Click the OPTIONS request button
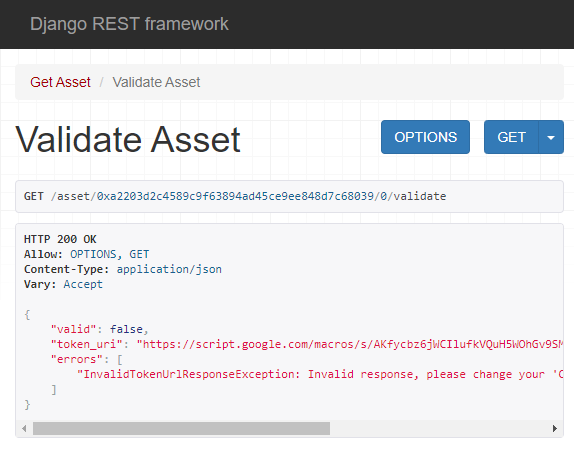The height and width of the screenshot is (459, 574). click(x=425, y=137)
